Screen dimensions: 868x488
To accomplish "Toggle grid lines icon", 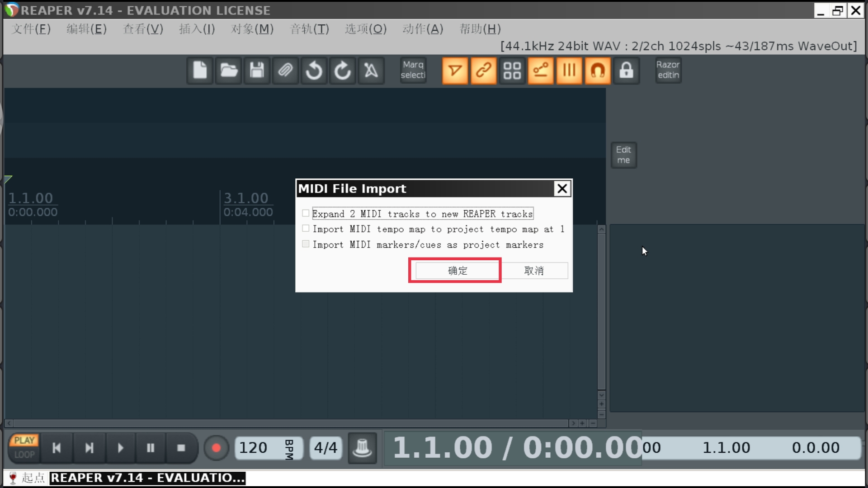I will pyautogui.click(x=569, y=70).
